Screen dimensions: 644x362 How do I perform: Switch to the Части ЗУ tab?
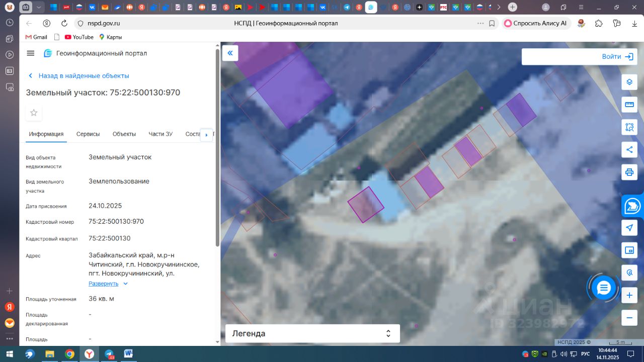pyautogui.click(x=160, y=134)
